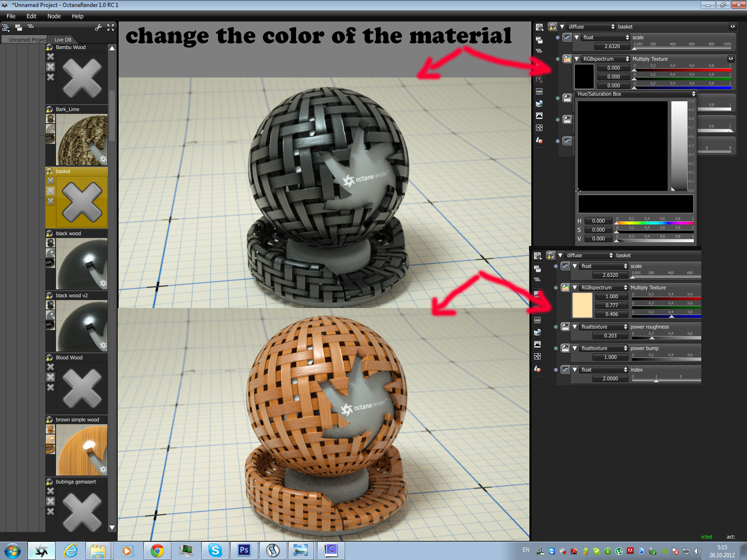
Task: Select environment icon in lower node inspector
Action: click(x=537, y=332)
